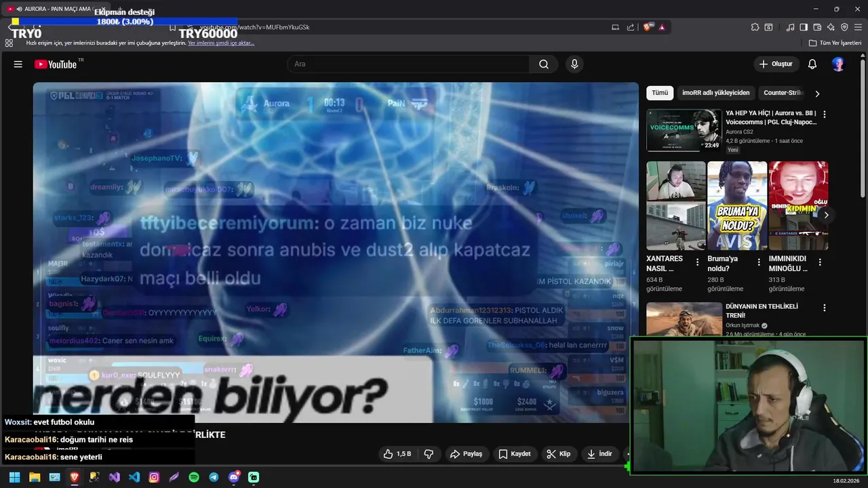
Task: Open Brave Wallet icon in toolbar
Action: coord(817,27)
